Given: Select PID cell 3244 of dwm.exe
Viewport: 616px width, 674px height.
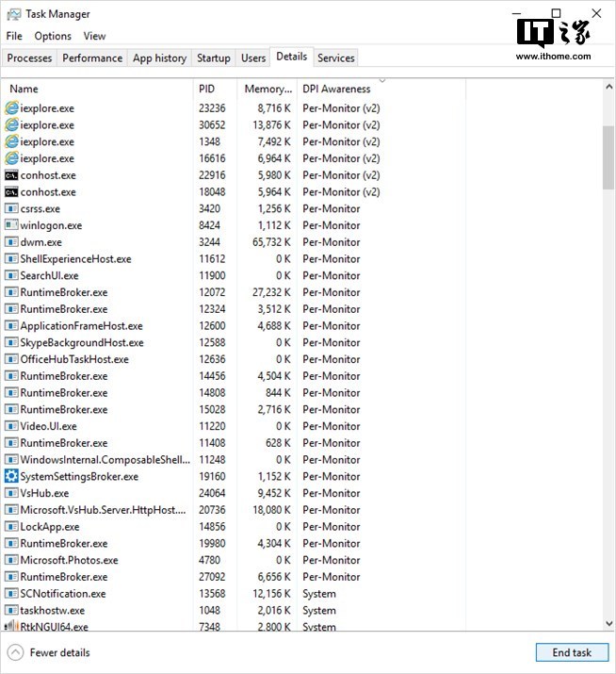Looking at the screenshot, I should click(x=209, y=242).
